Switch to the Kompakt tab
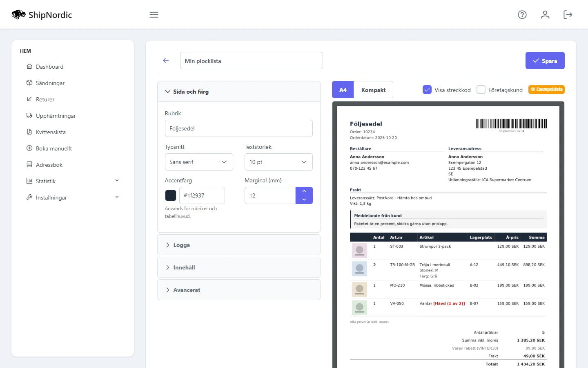This screenshot has height=368, width=588. [373, 90]
